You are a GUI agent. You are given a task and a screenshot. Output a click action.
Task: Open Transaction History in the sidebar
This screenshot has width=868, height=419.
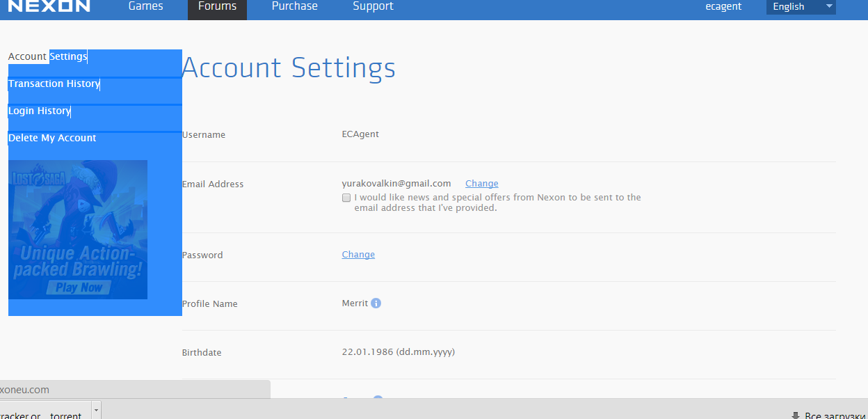coord(54,84)
